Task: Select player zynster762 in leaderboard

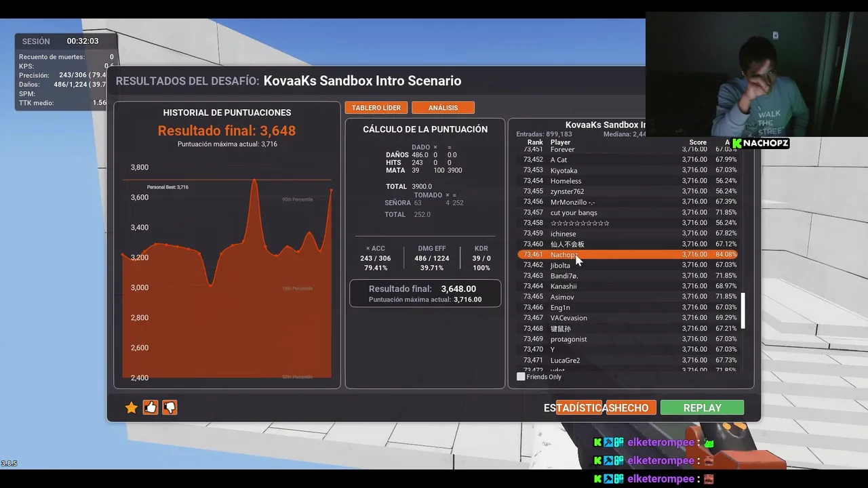Action: click(x=628, y=191)
